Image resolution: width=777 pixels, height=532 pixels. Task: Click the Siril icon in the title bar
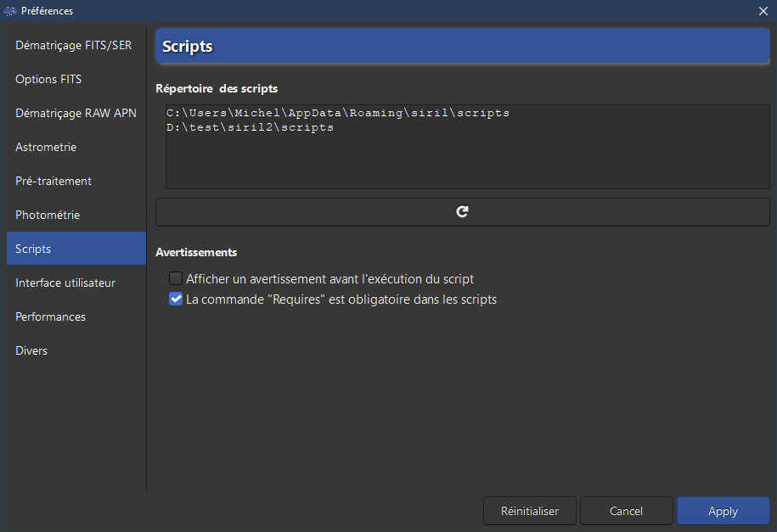(x=10, y=11)
